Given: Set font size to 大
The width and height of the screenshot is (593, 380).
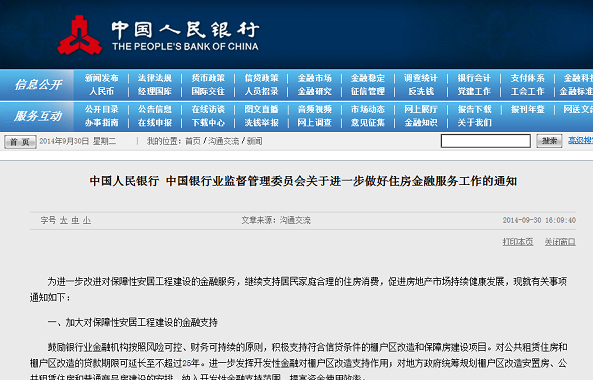Looking at the screenshot, I should [64, 220].
